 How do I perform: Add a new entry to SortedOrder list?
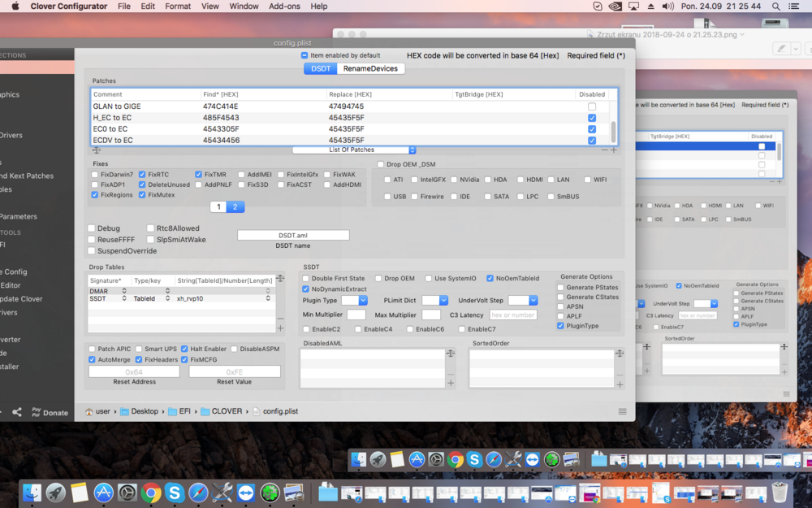(x=620, y=384)
